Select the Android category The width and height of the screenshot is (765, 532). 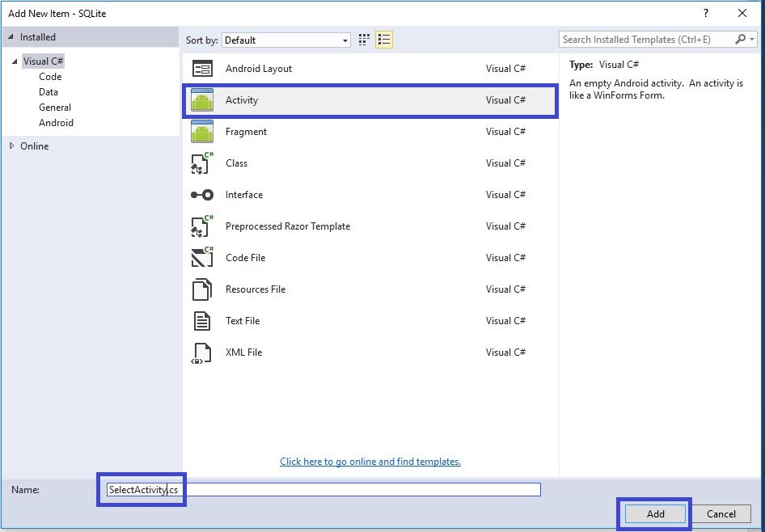(56, 122)
